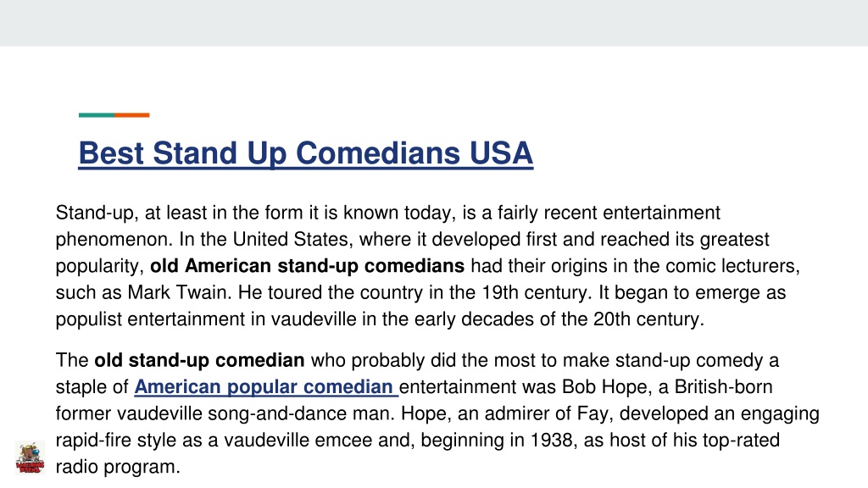
Task: Click bold phrase old stand-up comedian
Action: tap(199, 361)
